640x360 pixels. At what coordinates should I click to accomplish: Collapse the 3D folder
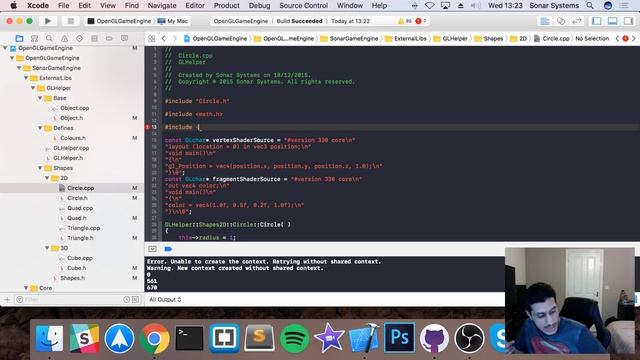(47, 248)
